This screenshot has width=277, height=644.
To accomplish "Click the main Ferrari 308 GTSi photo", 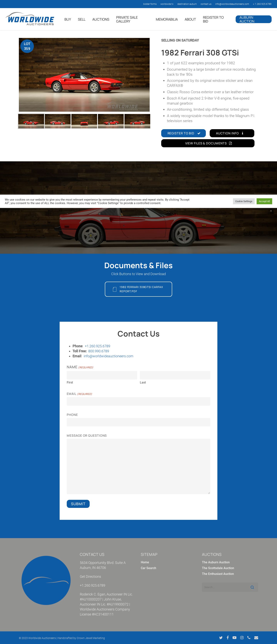I will (84, 75).
